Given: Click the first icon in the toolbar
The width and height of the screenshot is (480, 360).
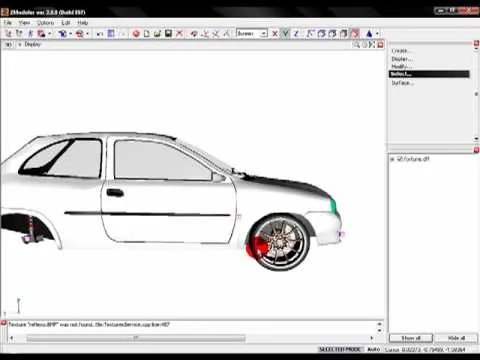Looking at the screenshot, I should [x=9, y=34].
